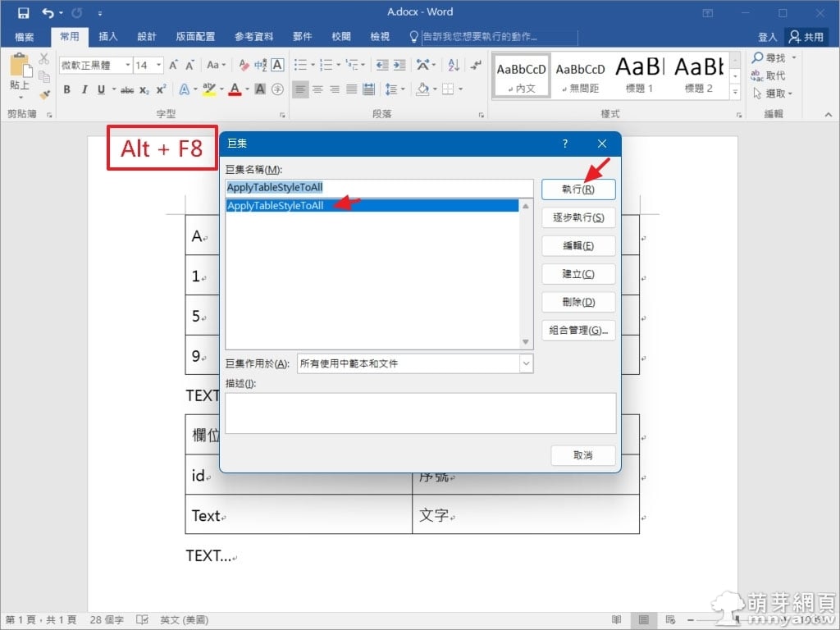Image resolution: width=840 pixels, height=630 pixels.
Task: Click the 取消 (Cancel) button
Action: pos(582,455)
